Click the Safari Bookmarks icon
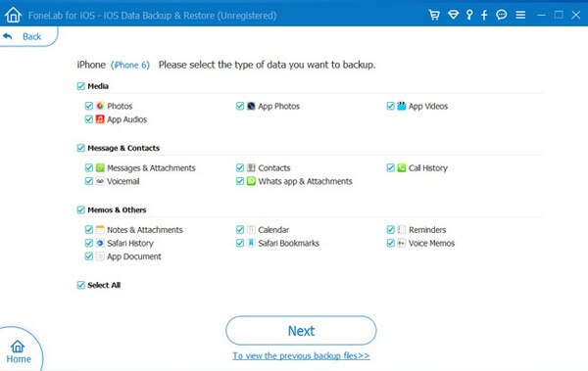 pyautogui.click(x=251, y=243)
